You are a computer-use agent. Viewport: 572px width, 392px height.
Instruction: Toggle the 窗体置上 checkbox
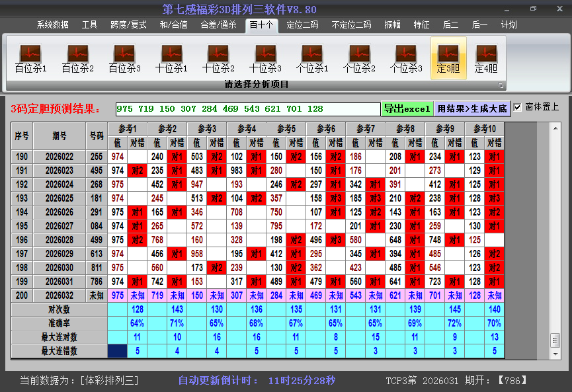pyautogui.click(x=518, y=107)
